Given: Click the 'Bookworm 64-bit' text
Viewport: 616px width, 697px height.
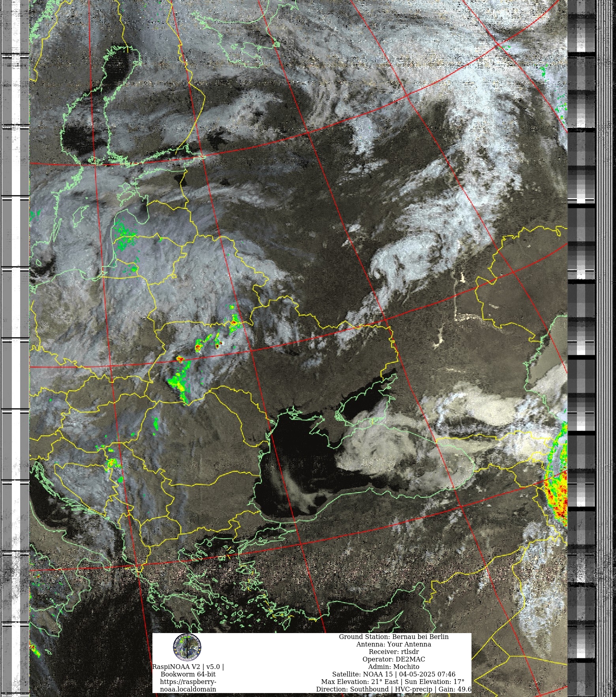Looking at the screenshot, I should coord(188,674).
